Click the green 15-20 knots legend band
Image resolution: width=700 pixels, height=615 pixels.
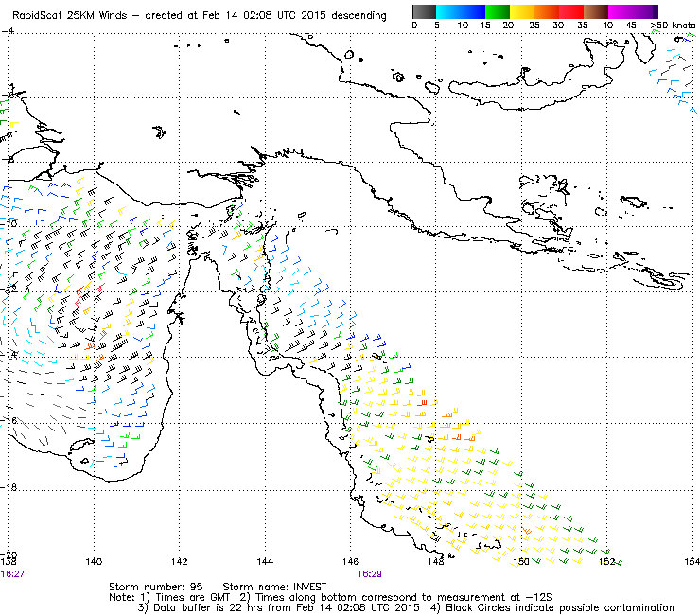pos(498,11)
